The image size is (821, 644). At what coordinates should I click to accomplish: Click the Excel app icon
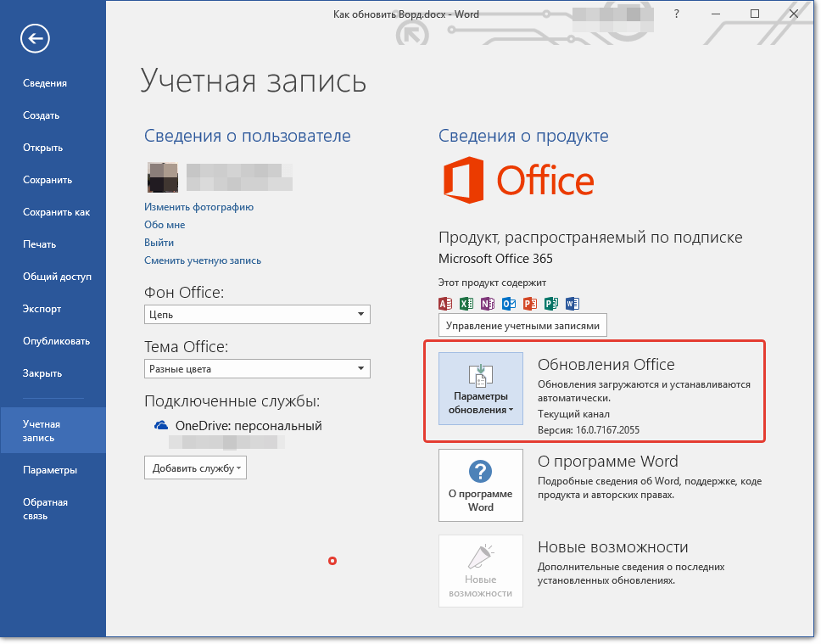click(x=466, y=304)
